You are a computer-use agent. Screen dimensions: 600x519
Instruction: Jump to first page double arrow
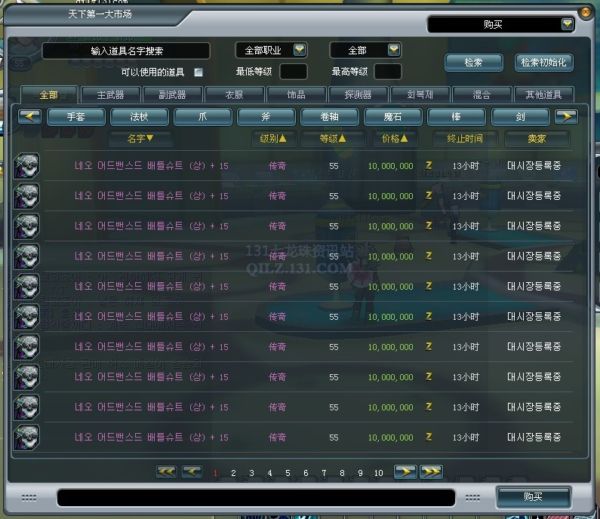tap(166, 472)
